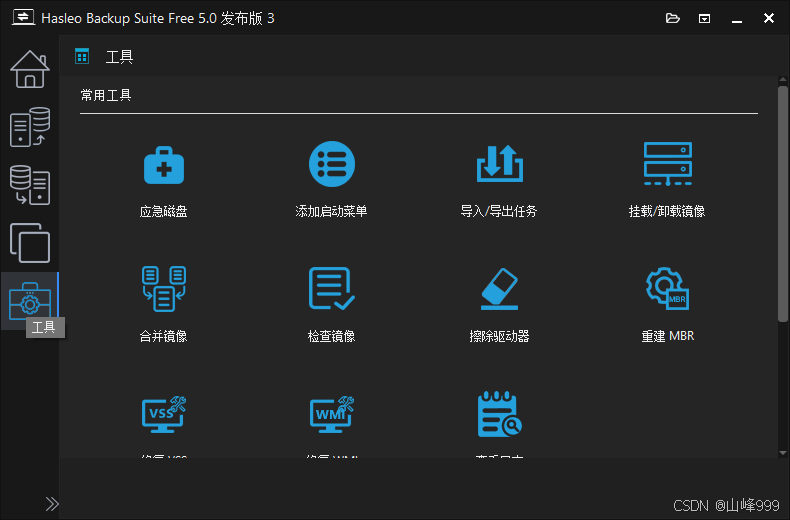Click the 检查镜像 label
Image resolution: width=790 pixels, height=520 pixels.
click(332, 336)
